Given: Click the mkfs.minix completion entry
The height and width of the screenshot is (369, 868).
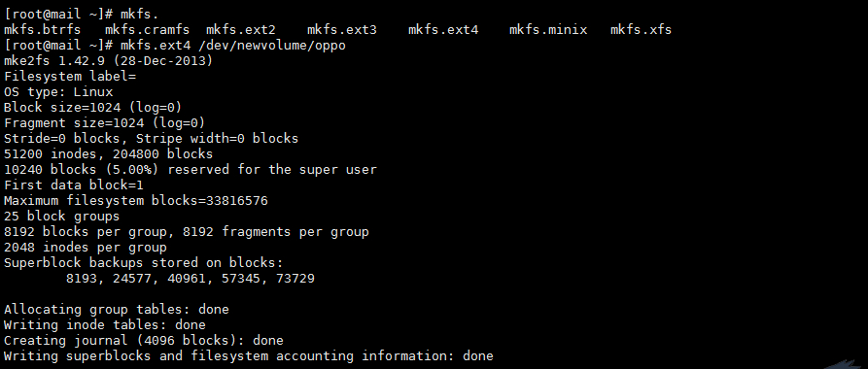Looking at the screenshot, I should [548, 30].
